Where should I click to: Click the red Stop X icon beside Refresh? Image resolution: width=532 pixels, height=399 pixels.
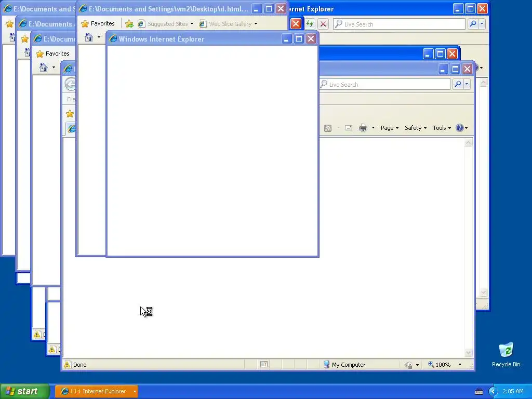pos(323,24)
